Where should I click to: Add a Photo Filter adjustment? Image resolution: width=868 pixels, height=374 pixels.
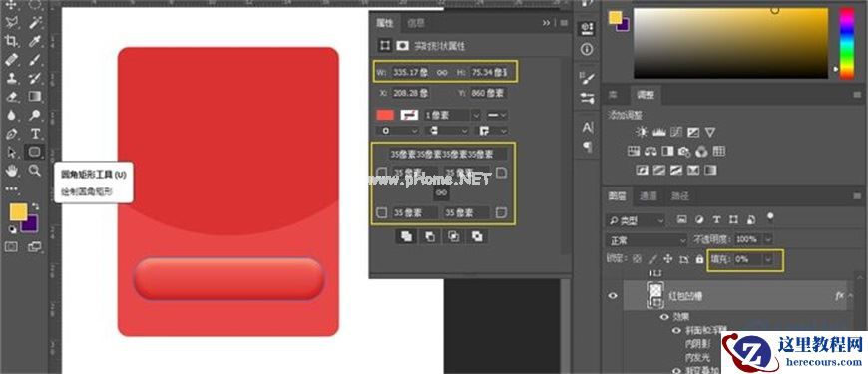click(684, 151)
